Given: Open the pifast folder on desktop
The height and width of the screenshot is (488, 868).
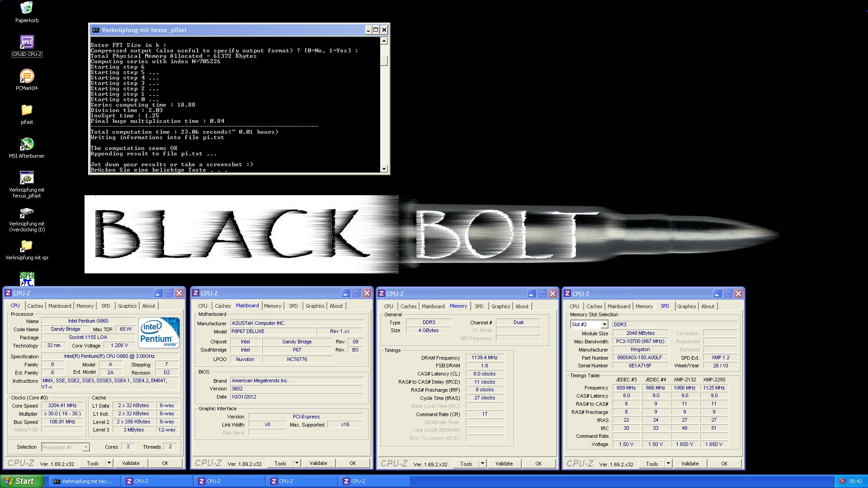Looking at the screenshot, I should pos(27,110).
